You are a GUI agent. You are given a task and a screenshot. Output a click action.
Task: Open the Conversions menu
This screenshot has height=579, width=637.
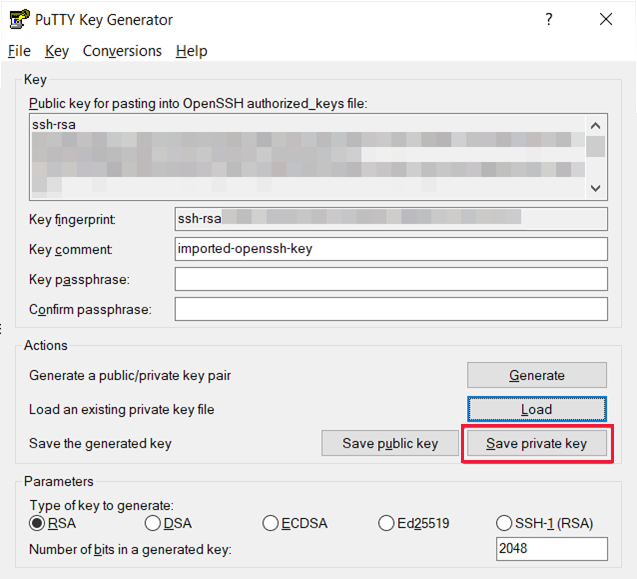(122, 51)
